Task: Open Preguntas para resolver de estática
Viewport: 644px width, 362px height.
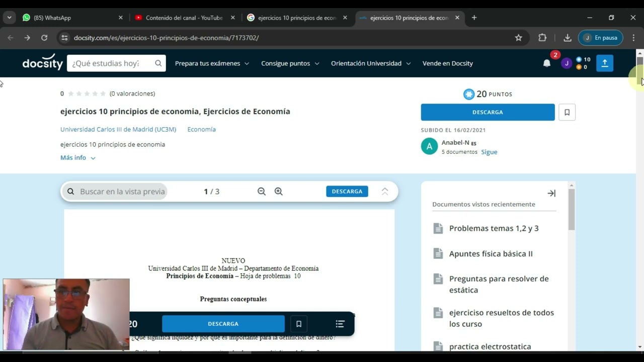Action: point(499,284)
